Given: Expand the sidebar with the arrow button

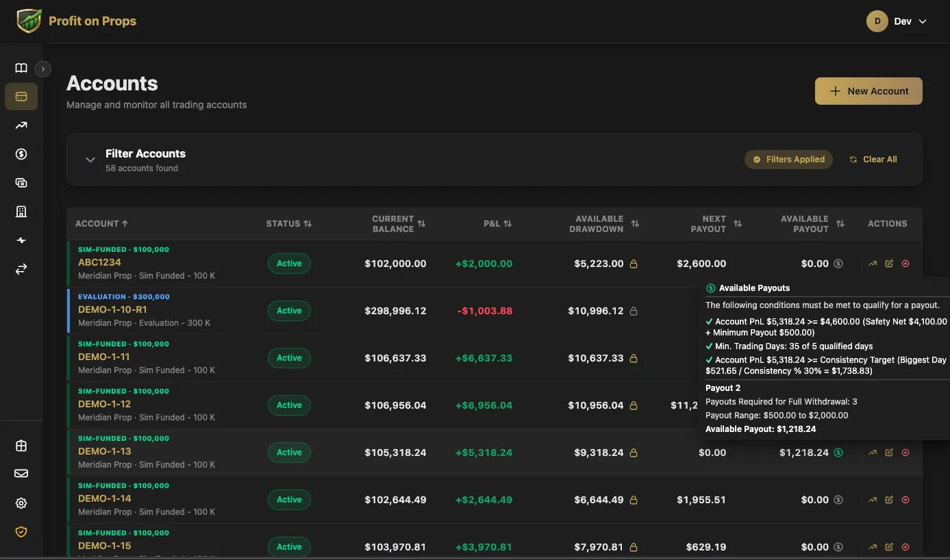Looking at the screenshot, I should pyautogui.click(x=43, y=68).
